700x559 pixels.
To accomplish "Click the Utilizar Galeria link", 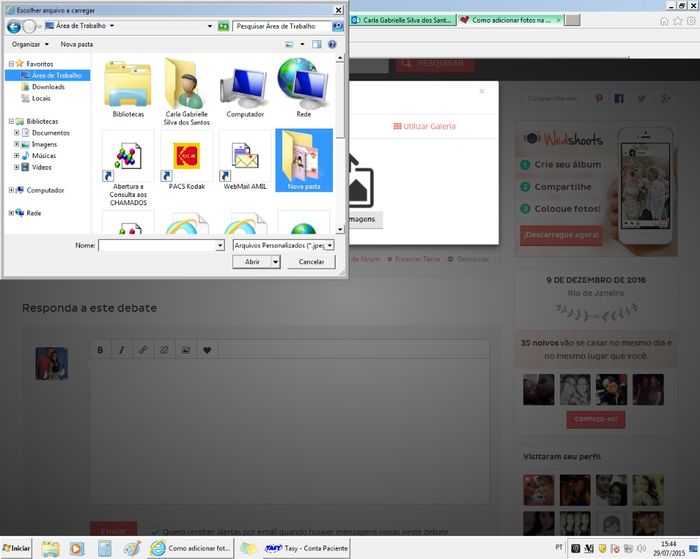I will point(425,126).
